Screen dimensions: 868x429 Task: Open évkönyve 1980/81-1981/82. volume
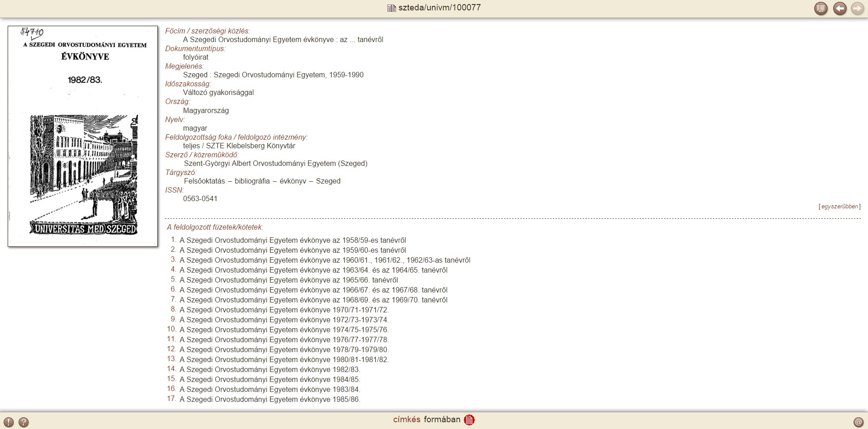tap(284, 360)
